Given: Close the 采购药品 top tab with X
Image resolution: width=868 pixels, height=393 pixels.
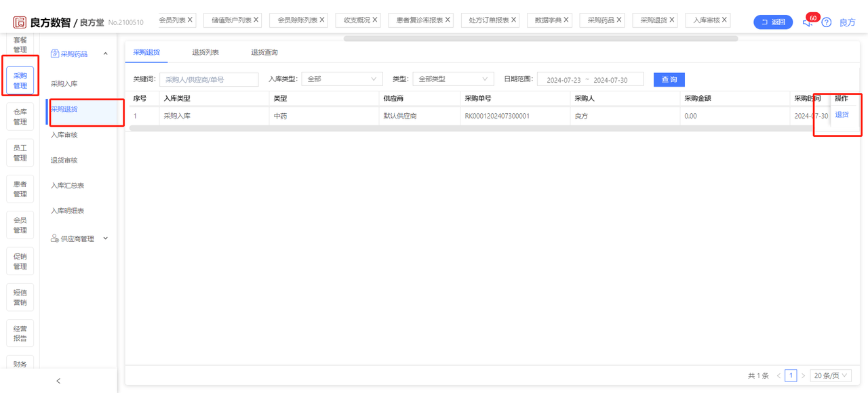Looking at the screenshot, I should (x=619, y=20).
